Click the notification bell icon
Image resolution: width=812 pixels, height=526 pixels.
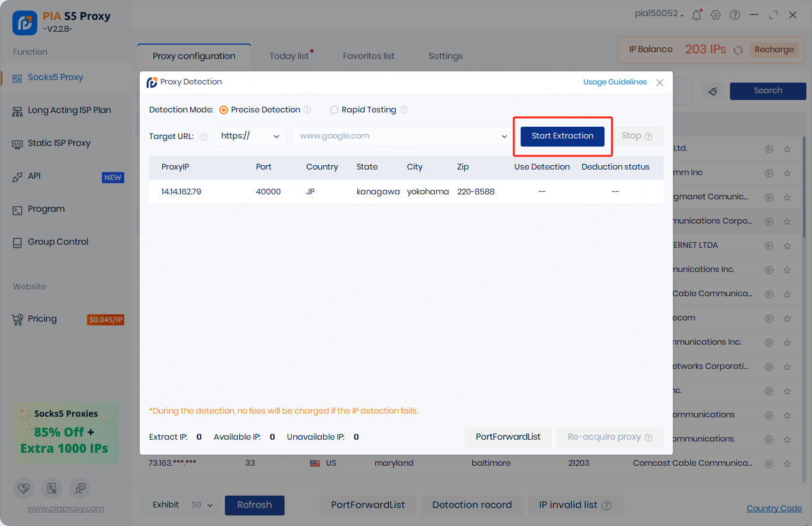tap(696, 15)
